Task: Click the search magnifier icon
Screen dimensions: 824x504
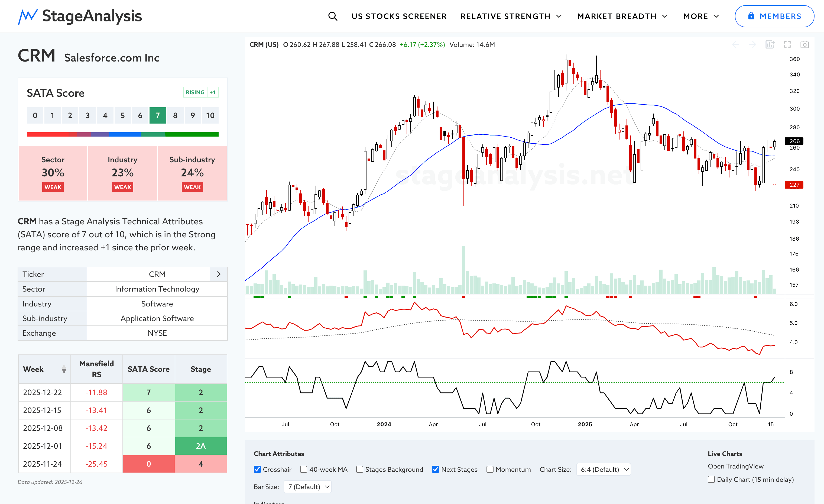Action: pyautogui.click(x=332, y=16)
